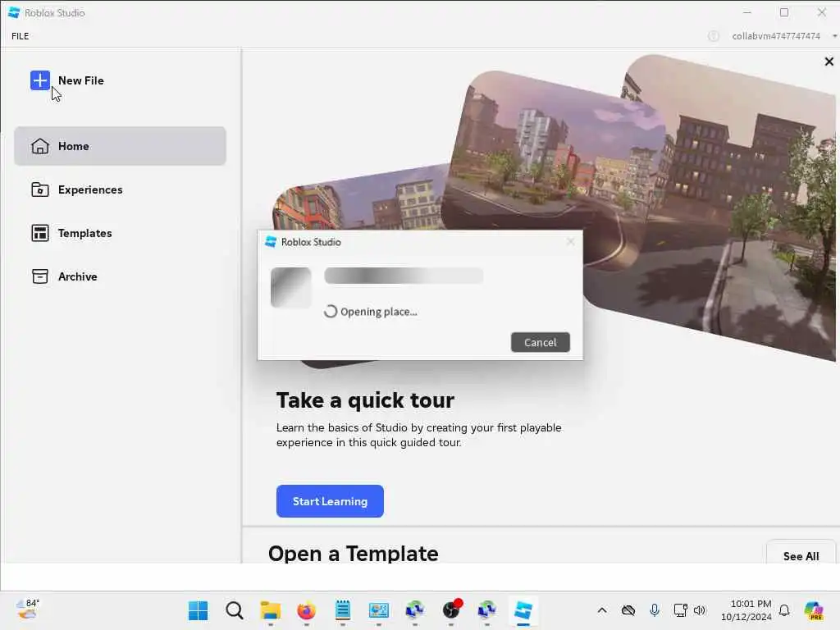Click the blue New File plus icon

tap(40, 80)
